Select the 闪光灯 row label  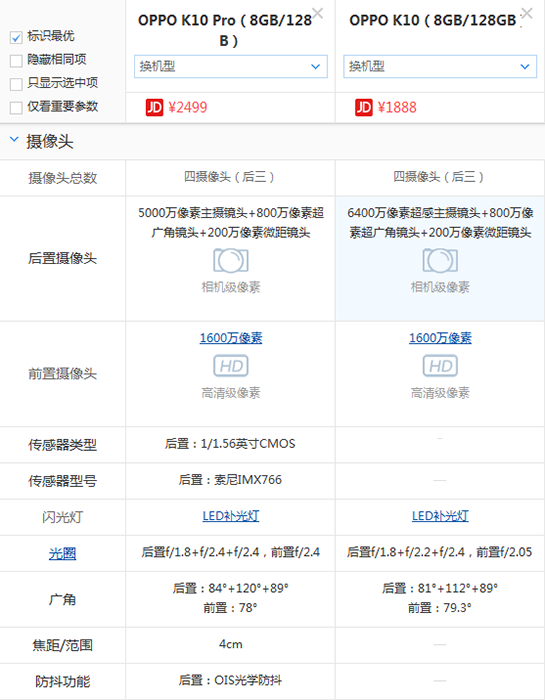(x=62, y=517)
